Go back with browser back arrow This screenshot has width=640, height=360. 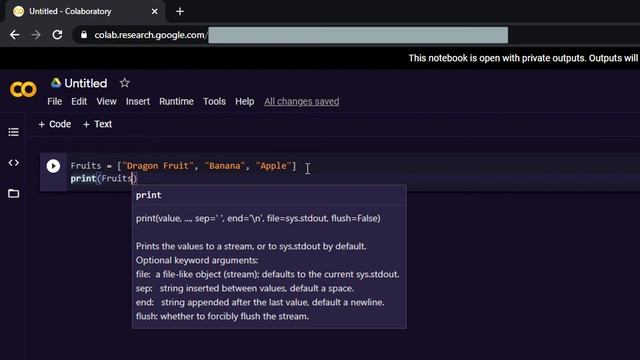[x=14, y=35]
